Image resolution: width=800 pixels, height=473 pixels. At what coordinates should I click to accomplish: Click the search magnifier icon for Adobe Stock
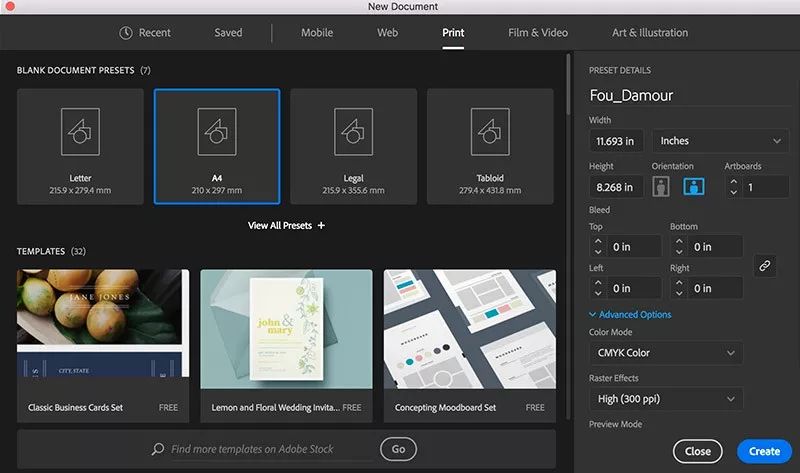click(x=158, y=449)
